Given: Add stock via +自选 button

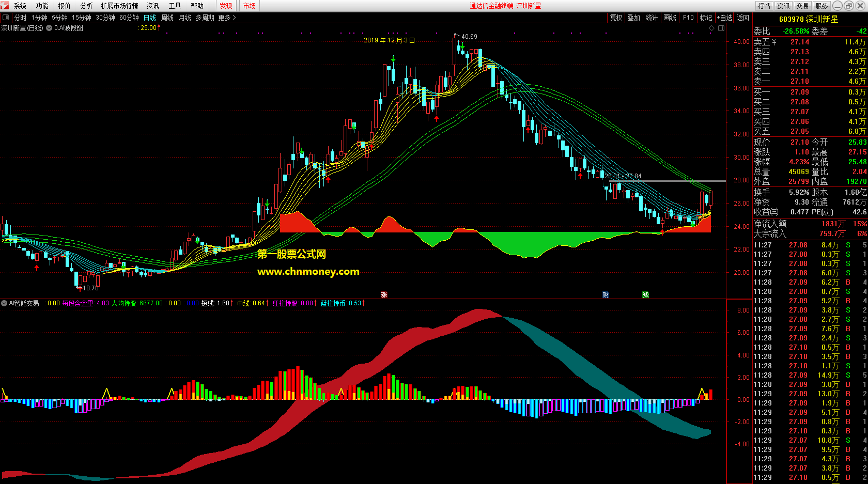Looking at the screenshot, I should click(725, 18).
